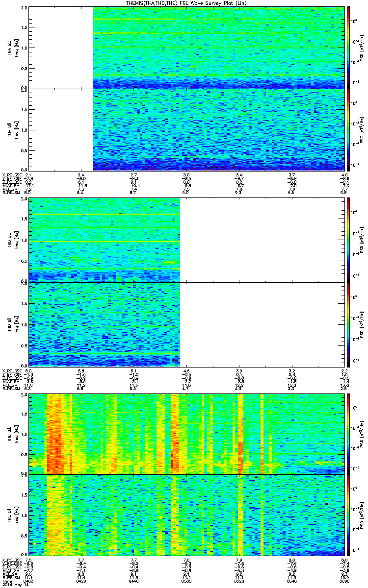Click the 'THE B∥ freq [Hz]' axis label
The image size is (368, 588).
click(x=13, y=516)
